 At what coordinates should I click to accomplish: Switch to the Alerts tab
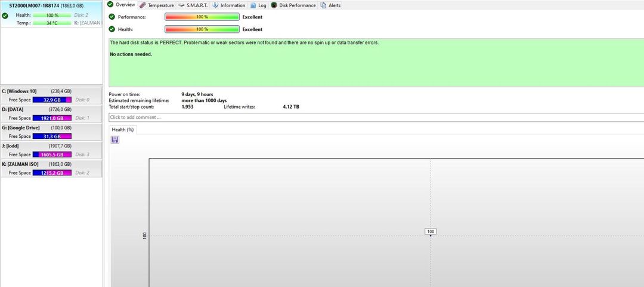coord(330,5)
